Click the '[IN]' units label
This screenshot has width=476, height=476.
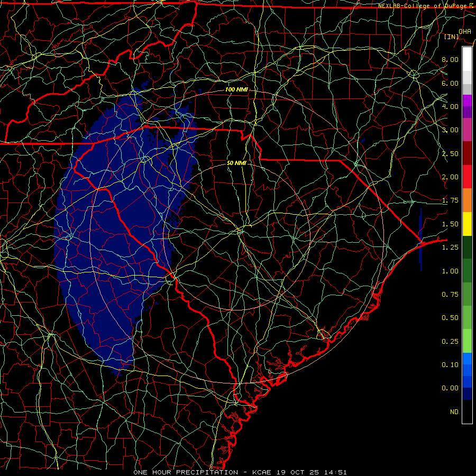click(452, 36)
